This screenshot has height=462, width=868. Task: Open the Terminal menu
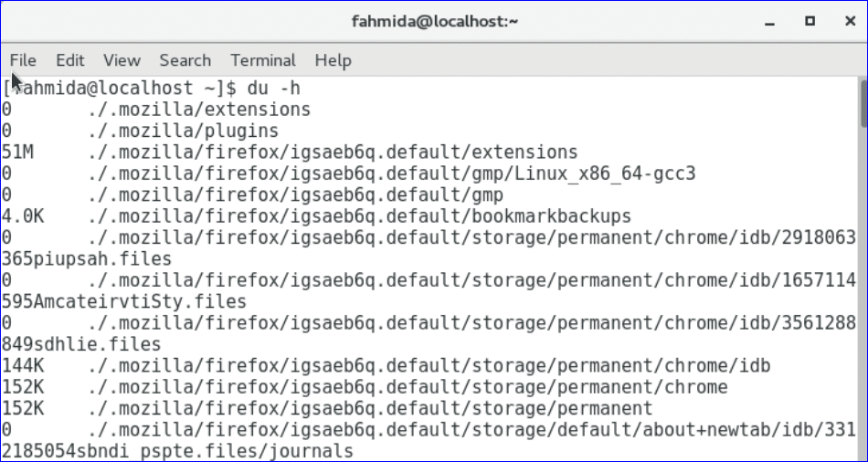[263, 60]
